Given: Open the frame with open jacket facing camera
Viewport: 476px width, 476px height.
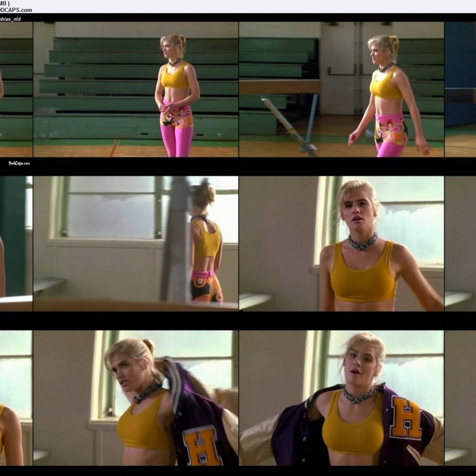Looking at the screenshot, I should (x=341, y=398).
